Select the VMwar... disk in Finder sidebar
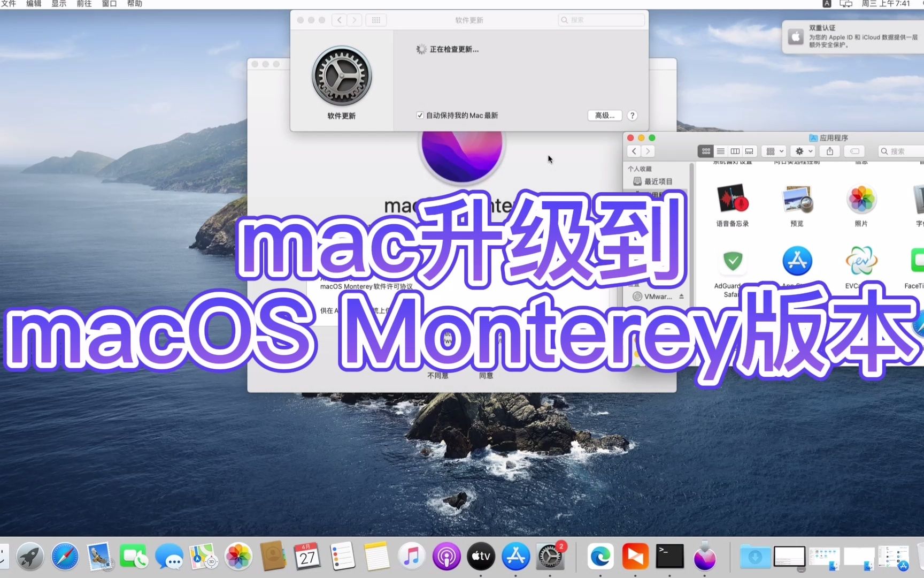The height and width of the screenshot is (578, 924). pos(652,296)
